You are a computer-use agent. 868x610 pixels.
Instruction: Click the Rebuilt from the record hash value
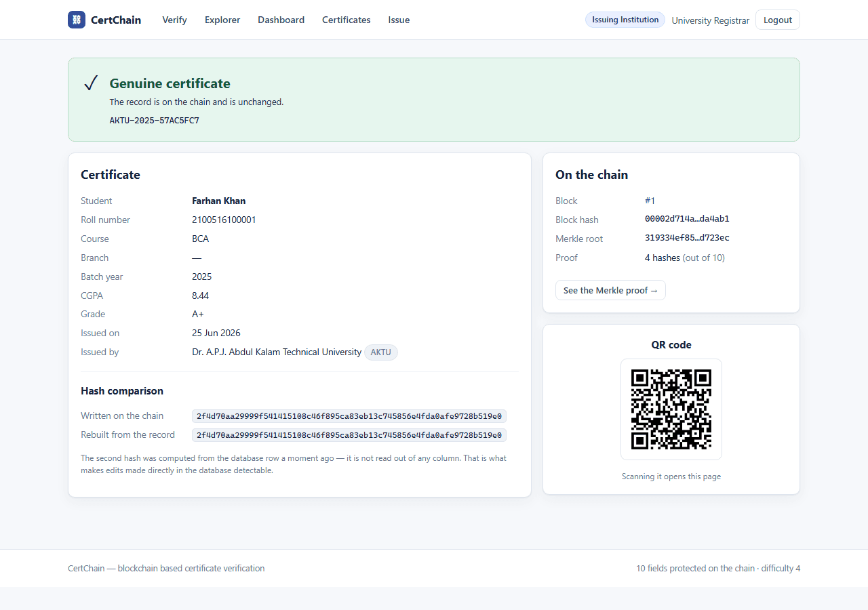click(x=349, y=435)
